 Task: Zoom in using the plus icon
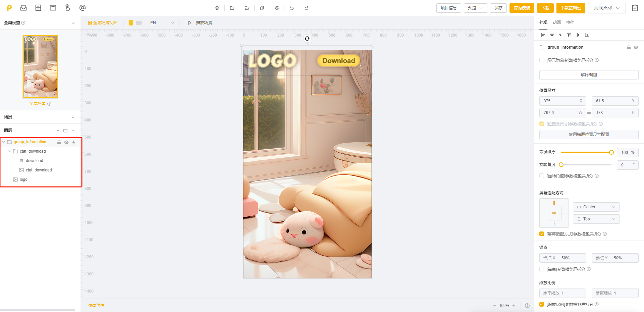[514, 305]
